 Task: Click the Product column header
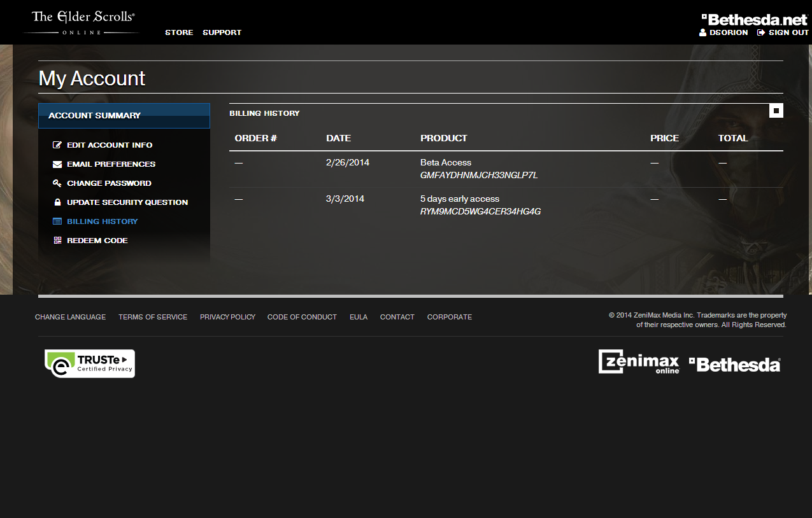[x=444, y=138]
